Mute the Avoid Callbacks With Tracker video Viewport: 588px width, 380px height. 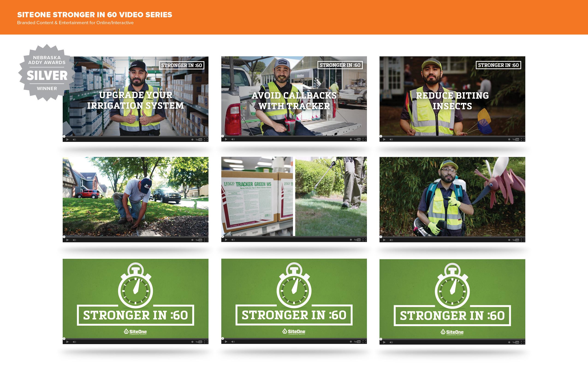coord(233,139)
